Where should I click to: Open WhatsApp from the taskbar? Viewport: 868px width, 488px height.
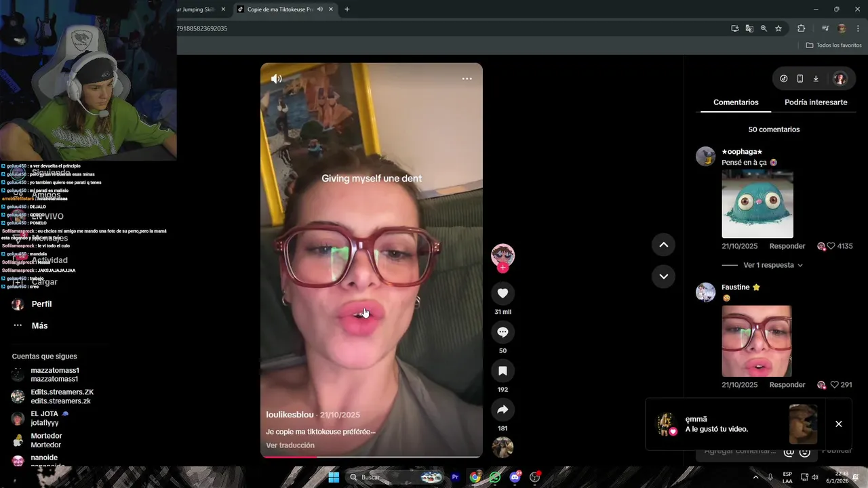click(495, 477)
